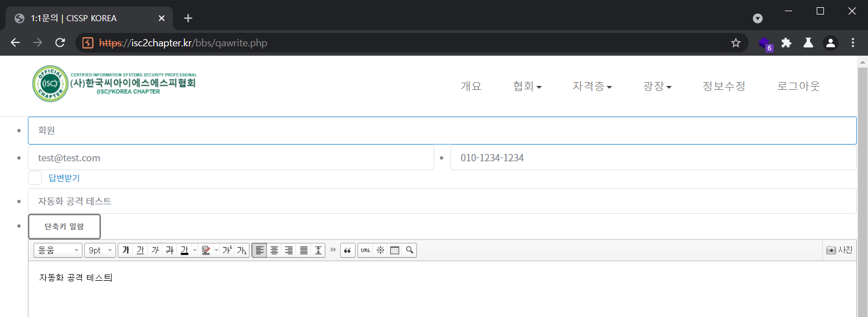
Task: Click the 자동화 공격 테스트 subject field
Action: pos(442,201)
